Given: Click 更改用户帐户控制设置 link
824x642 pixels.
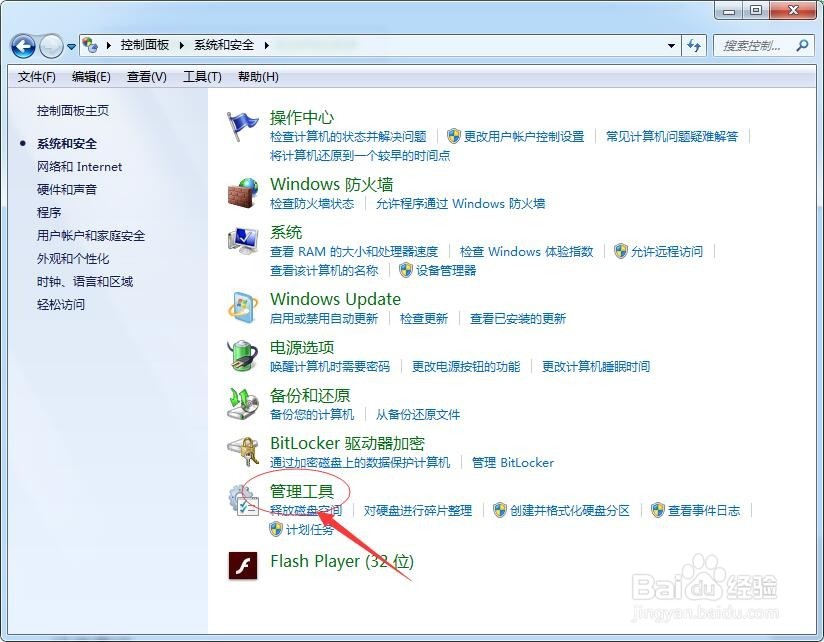Looking at the screenshot, I should coord(524,137).
